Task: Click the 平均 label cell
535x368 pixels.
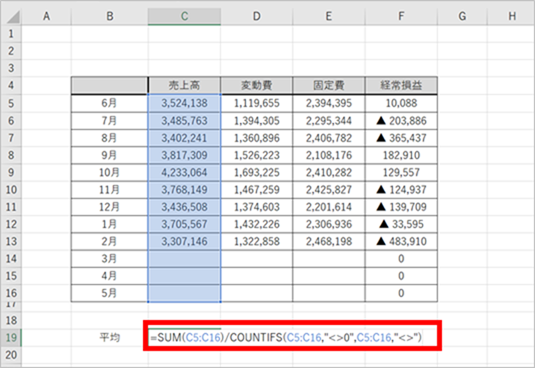Action: pyautogui.click(x=110, y=337)
